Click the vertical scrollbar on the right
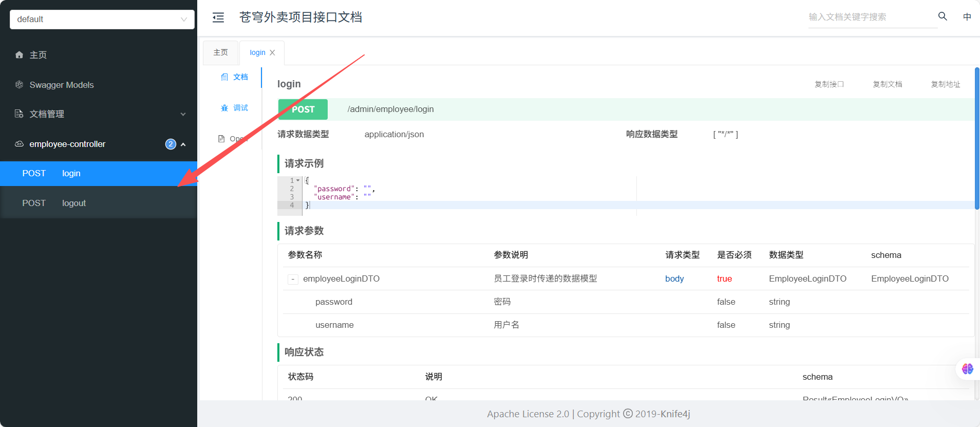This screenshot has height=427, width=980. [977, 138]
